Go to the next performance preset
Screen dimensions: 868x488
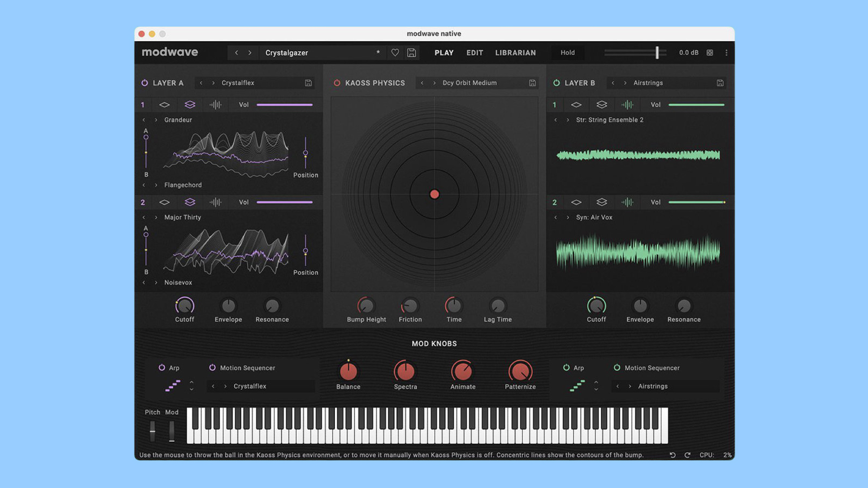[250, 52]
